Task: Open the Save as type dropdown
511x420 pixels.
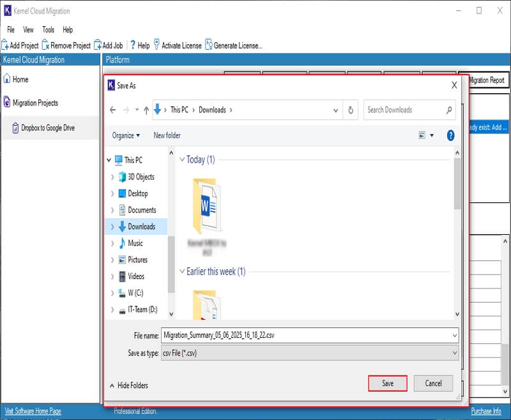Action: (455, 353)
